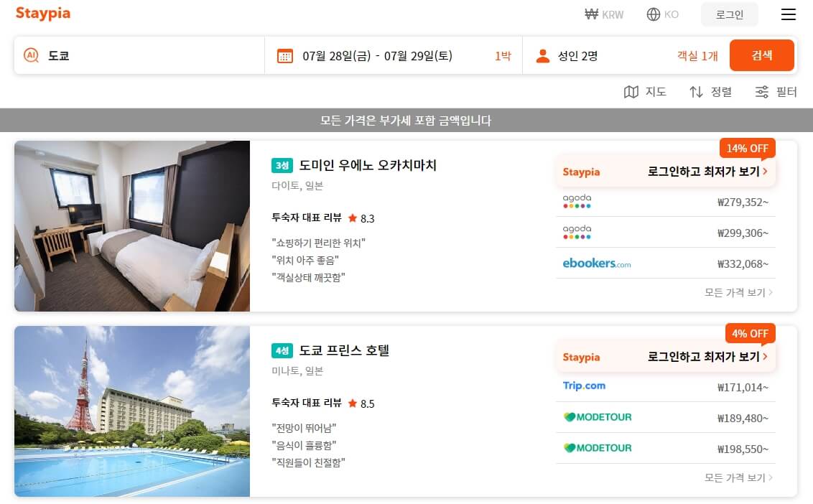Click the orange 검색 search button

[x=762, y=55]
